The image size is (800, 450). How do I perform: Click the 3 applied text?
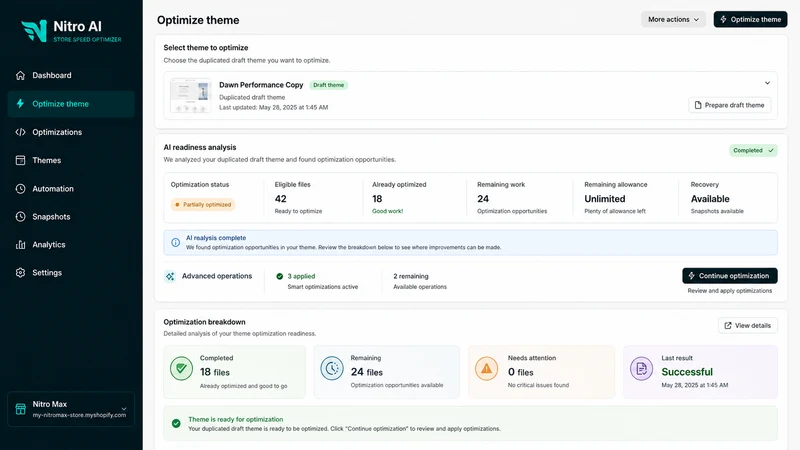301,277
